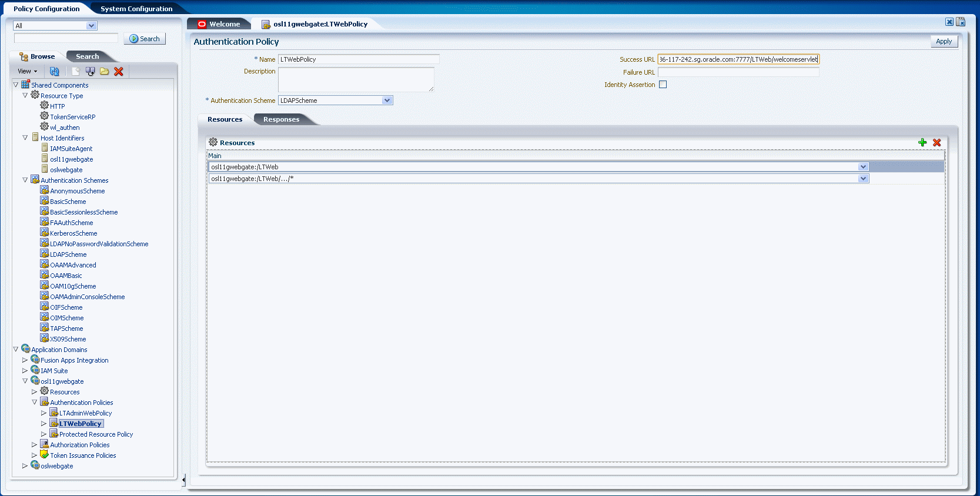The width and height of the screenshot is (980, 496).
Task: Click the gear icon next to wl_authen
Action: point(44,126)
